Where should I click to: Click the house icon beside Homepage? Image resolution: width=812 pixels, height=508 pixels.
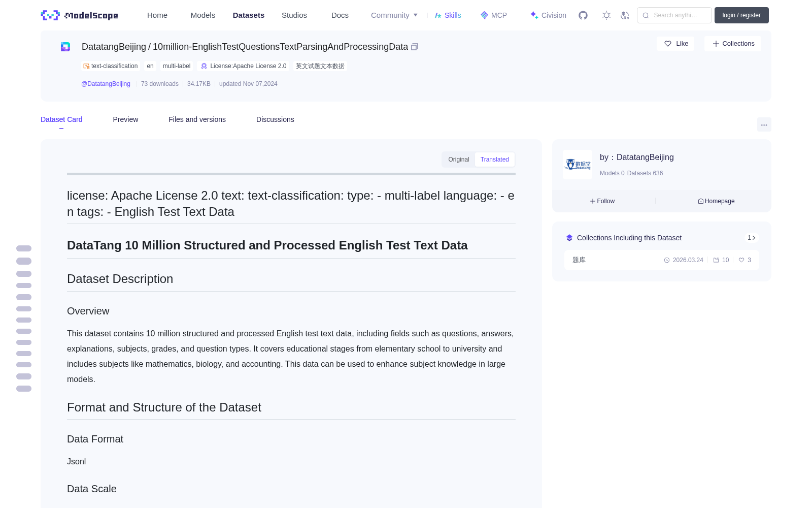[701, 201]
